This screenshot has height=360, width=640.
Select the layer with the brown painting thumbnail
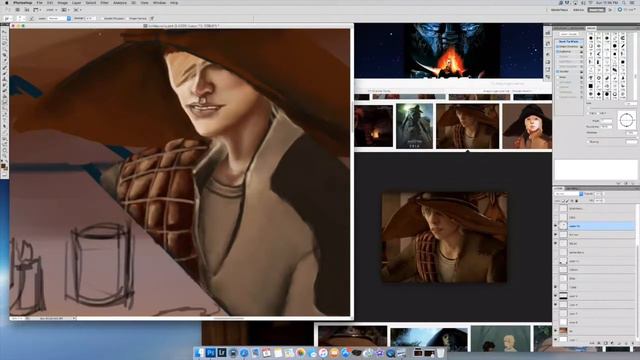(597, 330)
